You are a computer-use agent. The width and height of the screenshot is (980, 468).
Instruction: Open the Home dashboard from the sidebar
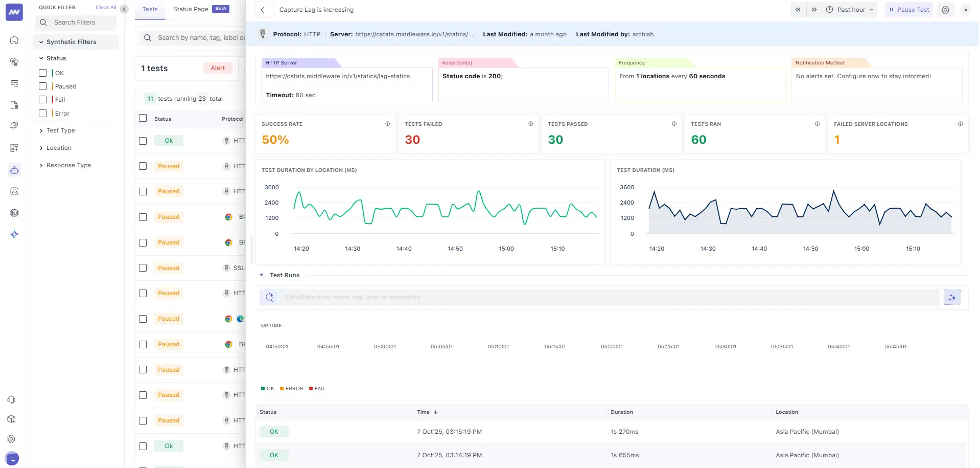pyautogui.click(x=14, y=40)
